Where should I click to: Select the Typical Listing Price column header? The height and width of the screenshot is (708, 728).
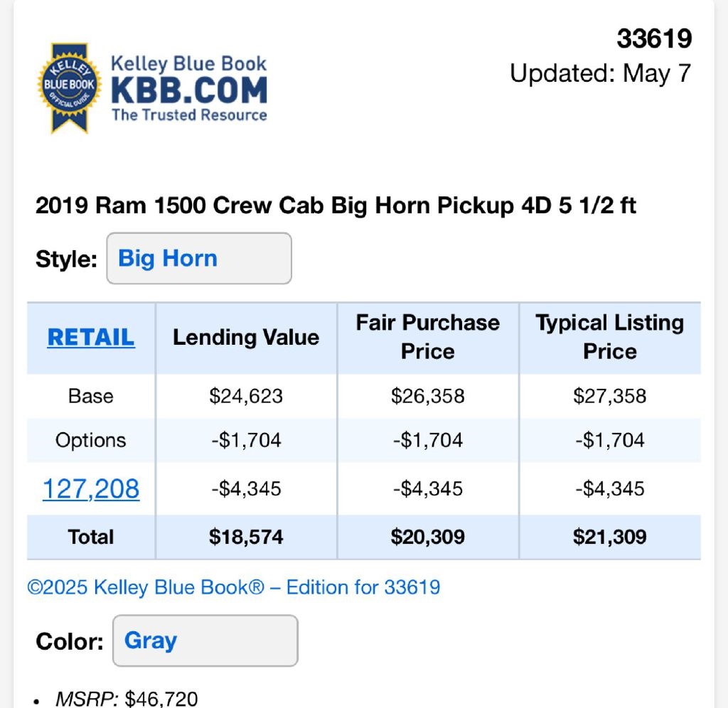click(610, 337)
